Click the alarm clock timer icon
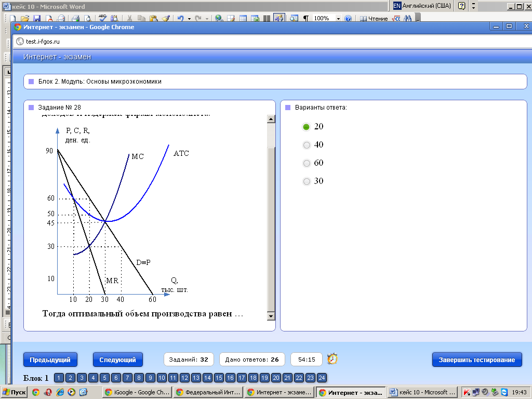This screenshot has width=532, height=399. tap(332, 359)
